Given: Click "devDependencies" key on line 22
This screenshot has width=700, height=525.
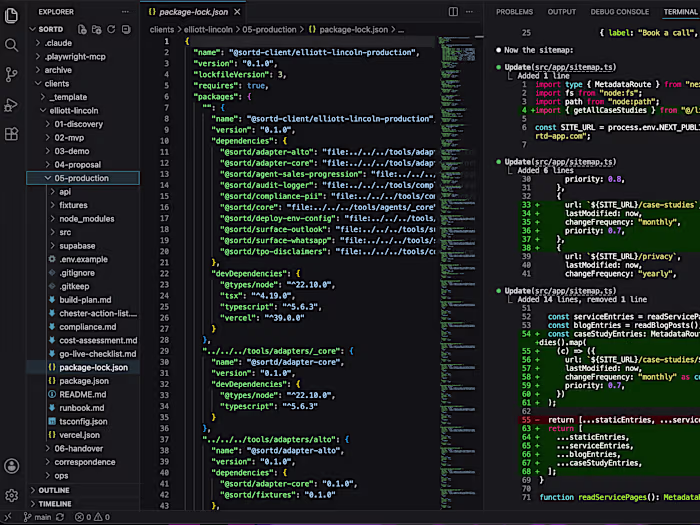Looking at the screenshot, I should point(250,274).
